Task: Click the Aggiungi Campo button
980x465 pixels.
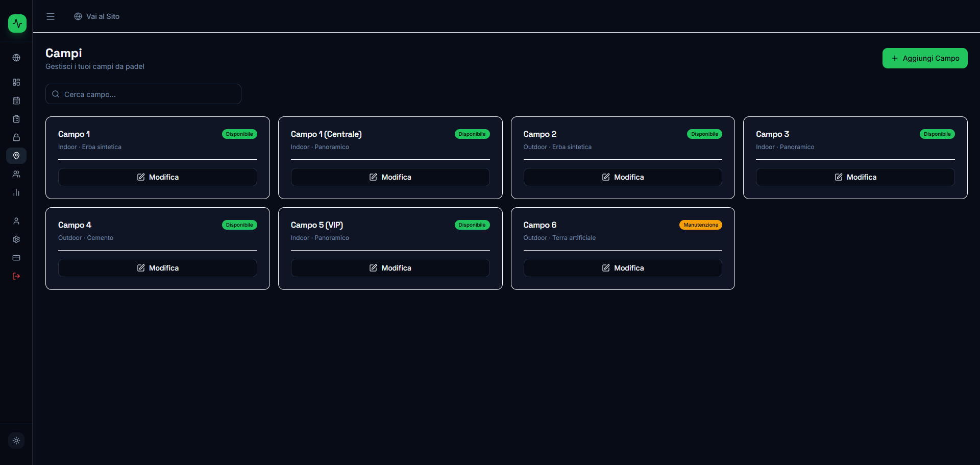Action: (x=925, y=58)
